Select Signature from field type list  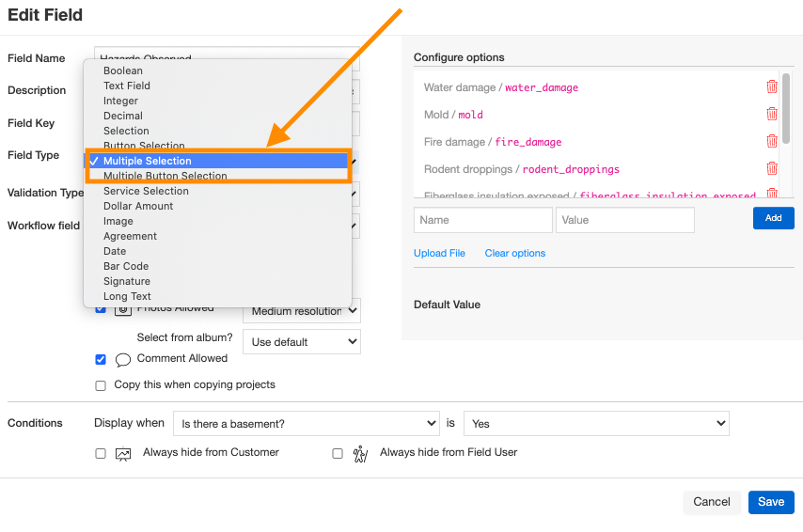click(127, 281)
